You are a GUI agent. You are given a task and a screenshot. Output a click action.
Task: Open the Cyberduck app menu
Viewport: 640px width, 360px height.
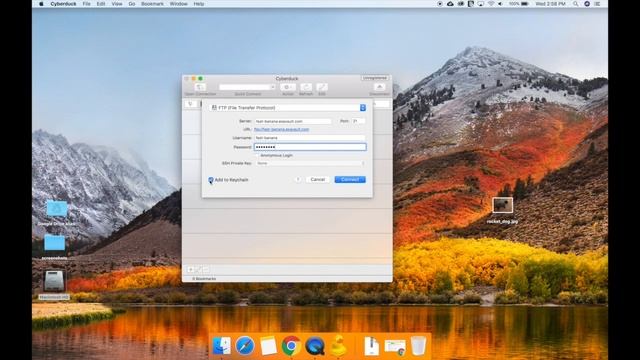(x=63, y=4)
